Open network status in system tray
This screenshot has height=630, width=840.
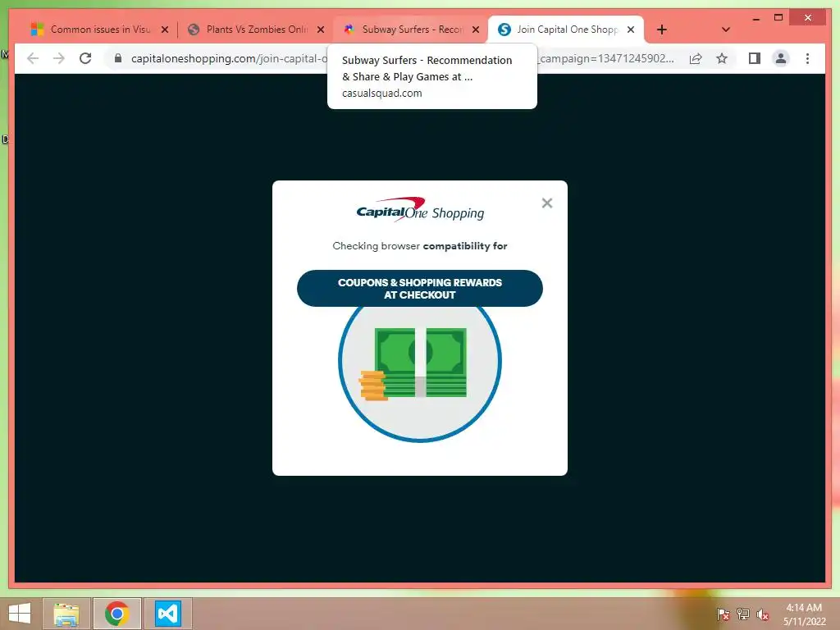point(743,614)
